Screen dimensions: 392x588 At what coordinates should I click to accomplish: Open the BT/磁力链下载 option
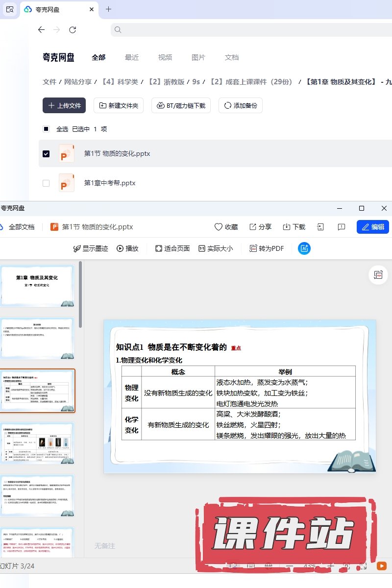point(181,105)
